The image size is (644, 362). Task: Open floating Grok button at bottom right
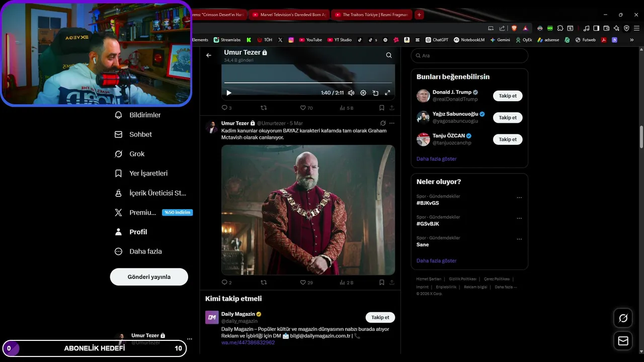pos(623,318)
